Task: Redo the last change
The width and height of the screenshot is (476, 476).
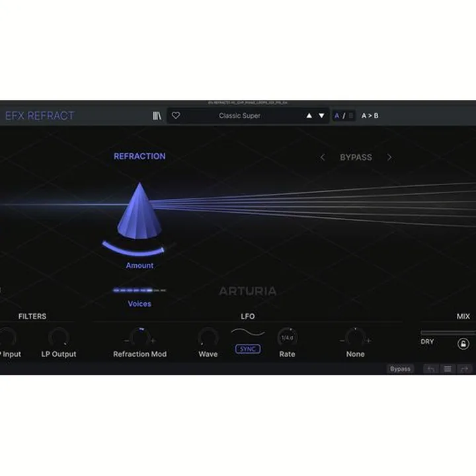Action: tap(464, 369)
